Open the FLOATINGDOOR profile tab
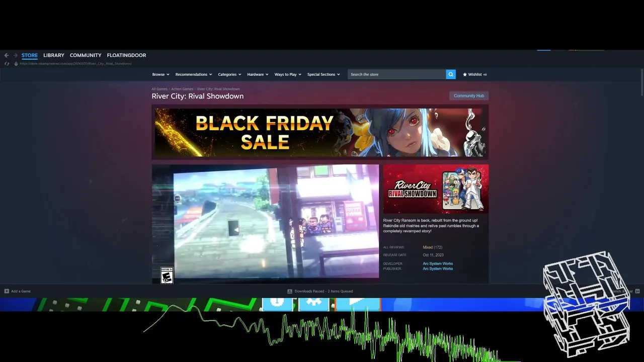The image size is (644, 362). click(x=126, y=55)
